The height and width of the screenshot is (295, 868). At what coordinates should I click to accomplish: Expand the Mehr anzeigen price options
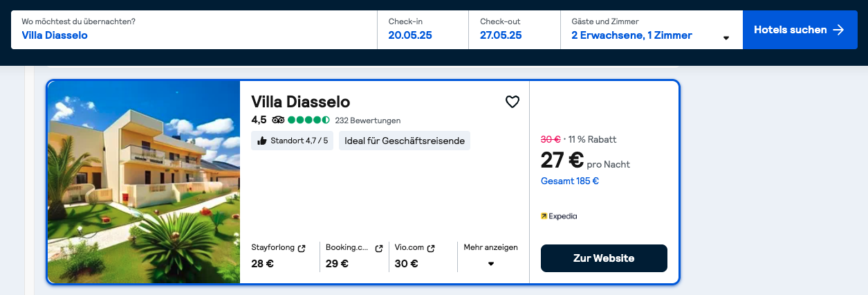pyautogui.click(x=490, y=256)
